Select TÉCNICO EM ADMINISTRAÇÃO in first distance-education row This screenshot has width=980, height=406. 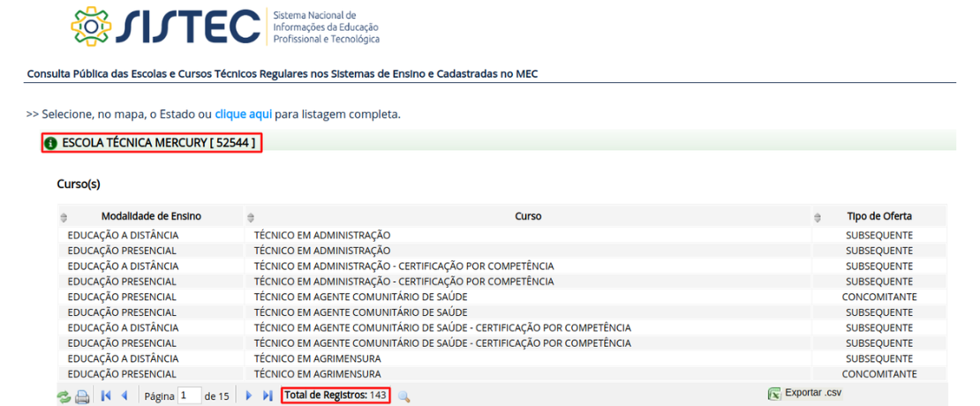(322, 236)
